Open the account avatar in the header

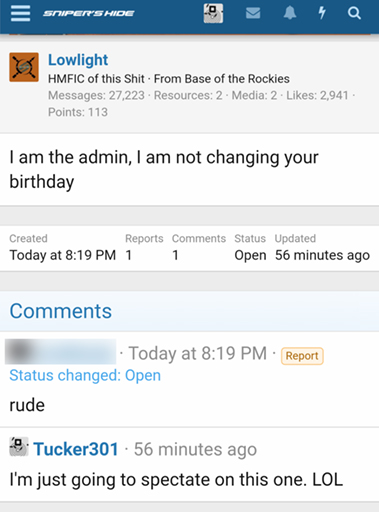213,13
